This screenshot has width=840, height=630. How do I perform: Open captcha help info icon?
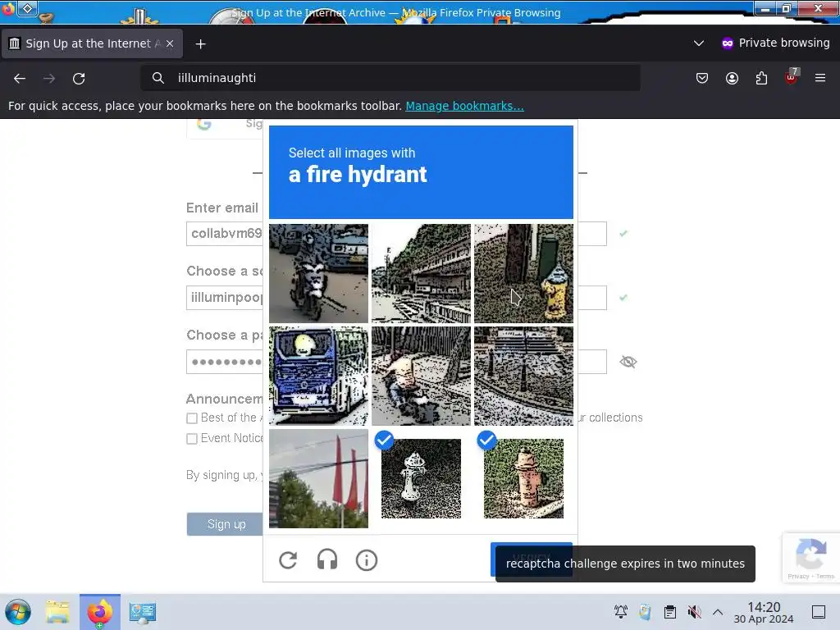click(367, 560)
